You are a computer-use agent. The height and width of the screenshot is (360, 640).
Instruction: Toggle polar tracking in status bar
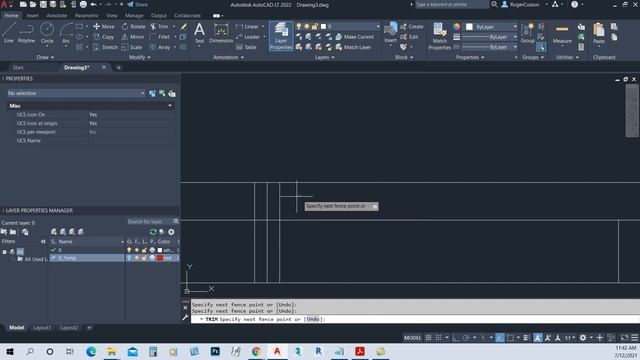(466, 338)
